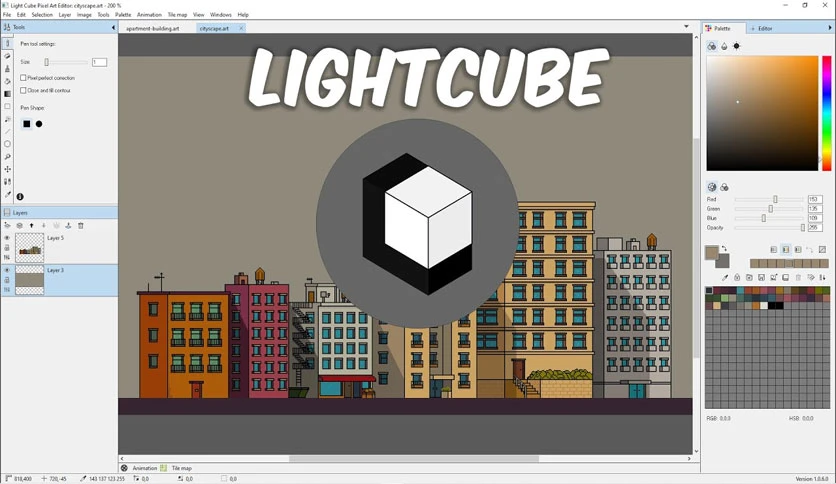The width and height of the screenshot is (836, 484).
Task: Open the File menu
Action: [7, 15]
